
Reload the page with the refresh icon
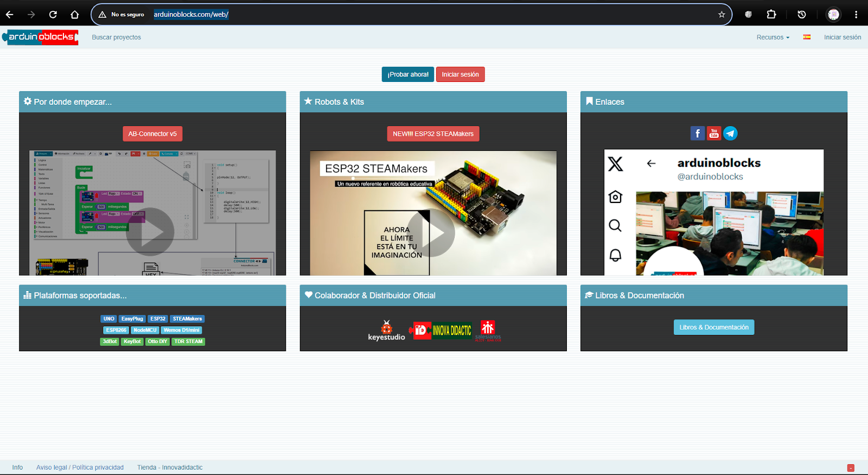pyautogui.click(x=53, y=15)
